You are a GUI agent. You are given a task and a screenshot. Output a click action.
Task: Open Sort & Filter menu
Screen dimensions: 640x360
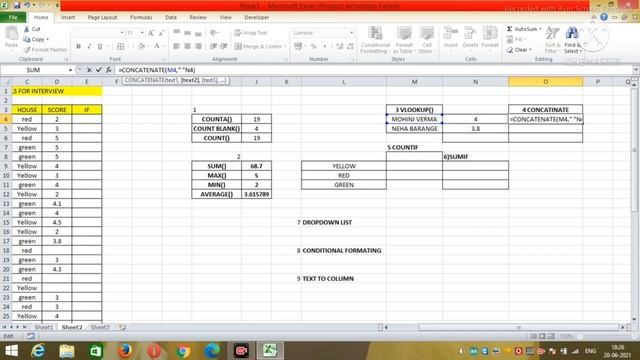coord(552,40)
